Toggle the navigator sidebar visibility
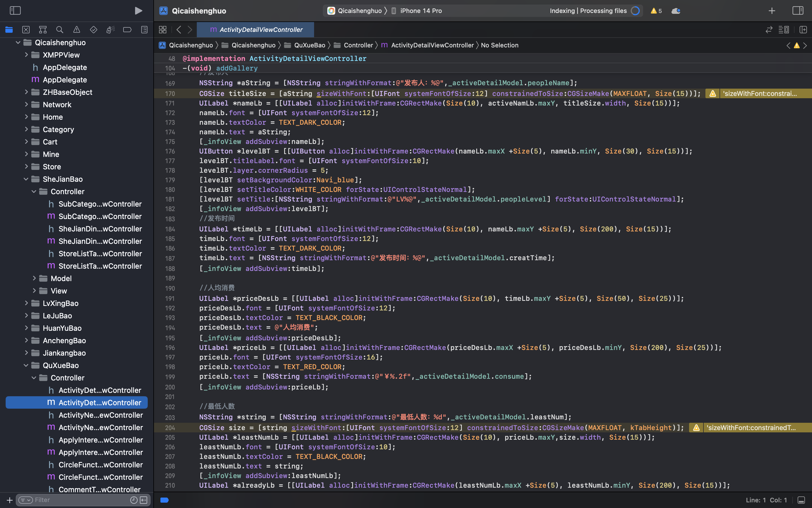This screenshot has height=508, width=812. pos(15,10)
